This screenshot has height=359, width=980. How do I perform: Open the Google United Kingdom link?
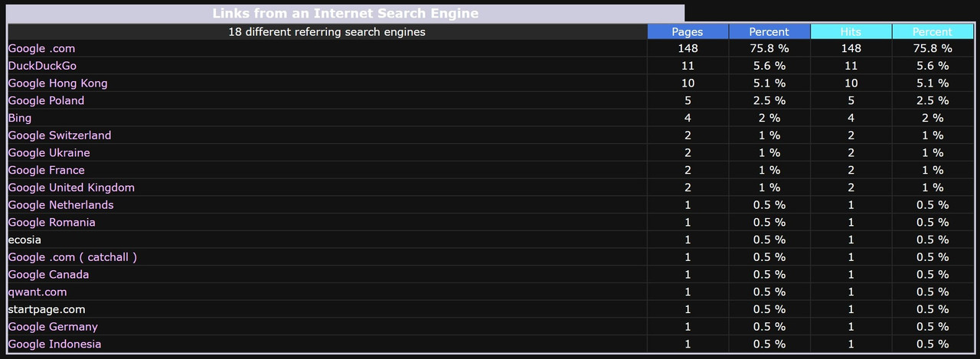click(x=71, y=188)
